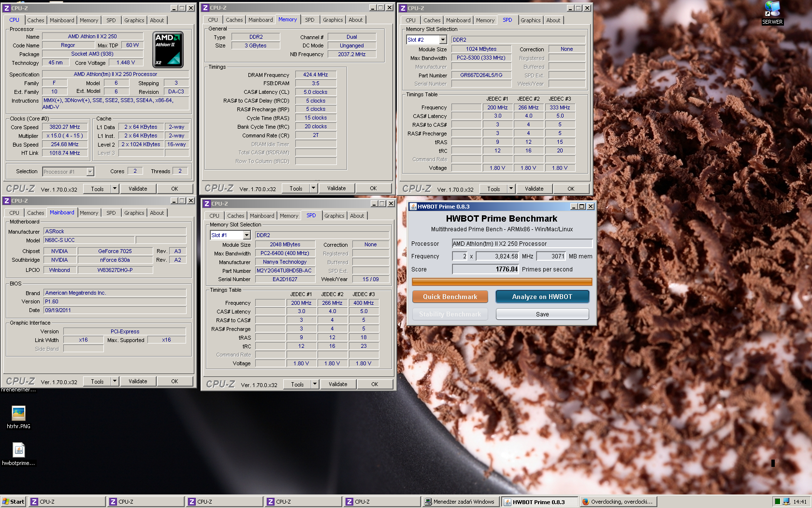The height and width of the screenshot is (508, 812).
Task: Click title icon of CPU-Z Mainboard window
Action: pos(7,201)
